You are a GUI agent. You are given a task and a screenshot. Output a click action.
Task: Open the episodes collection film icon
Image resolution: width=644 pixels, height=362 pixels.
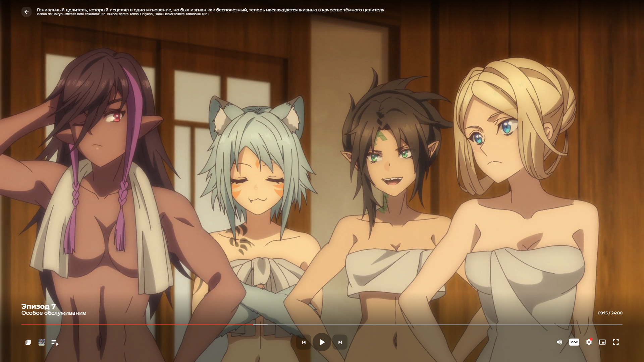(28, 342)
